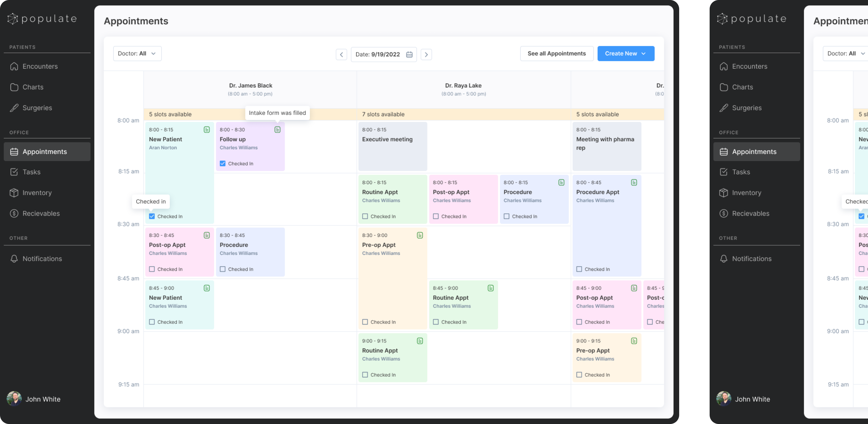This screenshot has width=868, height=424.
Task: Go to previous date with left arrow
Action: [x=341, y=55]
